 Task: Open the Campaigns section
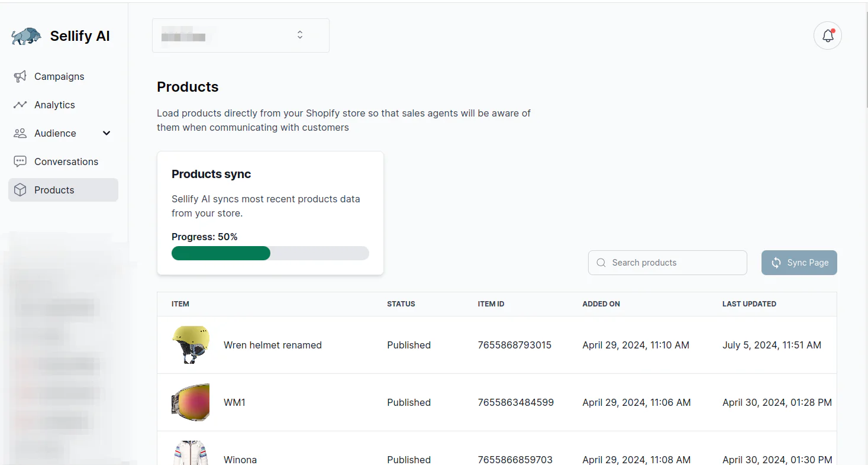[63, 76]
